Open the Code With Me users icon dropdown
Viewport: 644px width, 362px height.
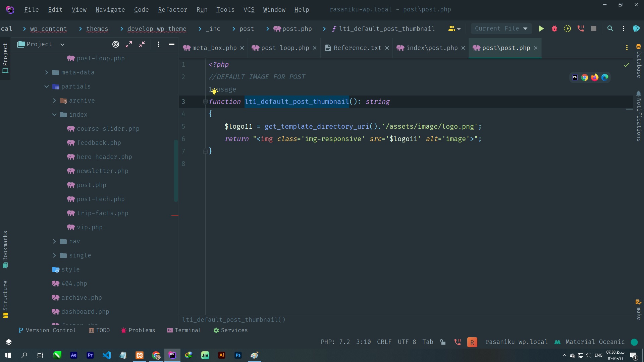(x=454, y=29)
